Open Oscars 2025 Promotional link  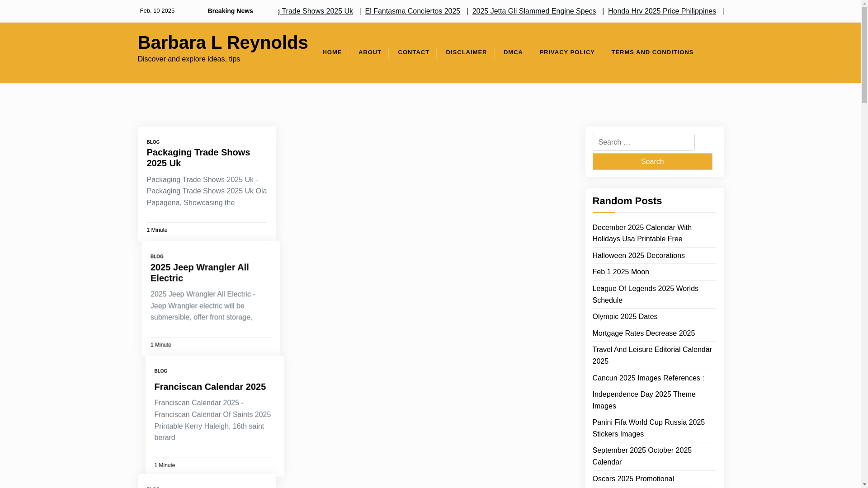tap(633, 479)
